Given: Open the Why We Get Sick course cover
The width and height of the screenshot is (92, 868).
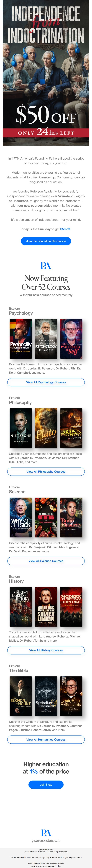Looking at the screenshot, I should coord(21,517).
